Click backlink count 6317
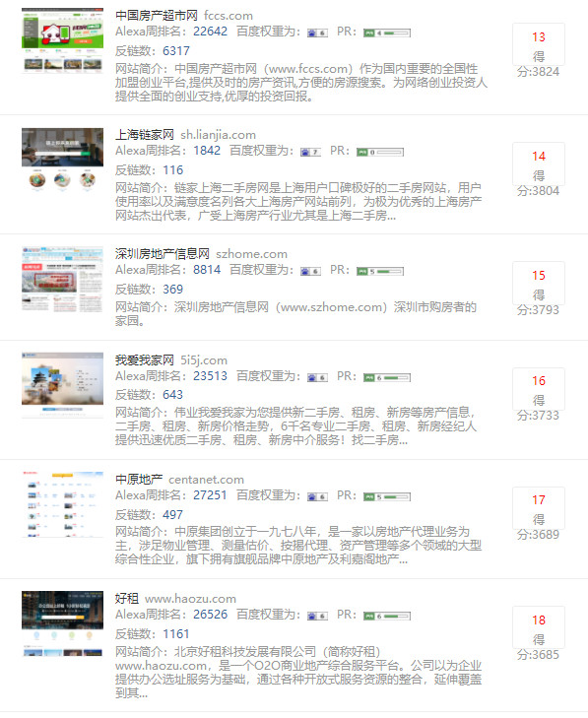The image size is (588, 718). [176, 51]
